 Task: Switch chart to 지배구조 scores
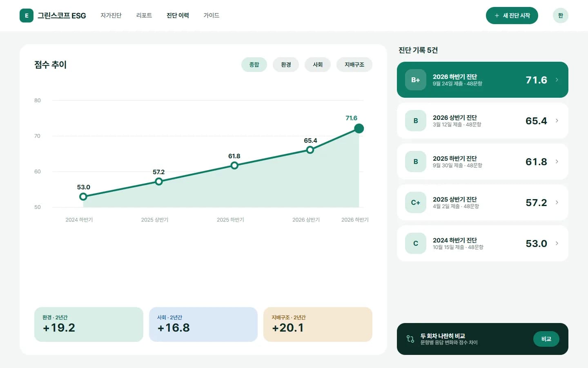pyautogui.click(x=354, y=65)
